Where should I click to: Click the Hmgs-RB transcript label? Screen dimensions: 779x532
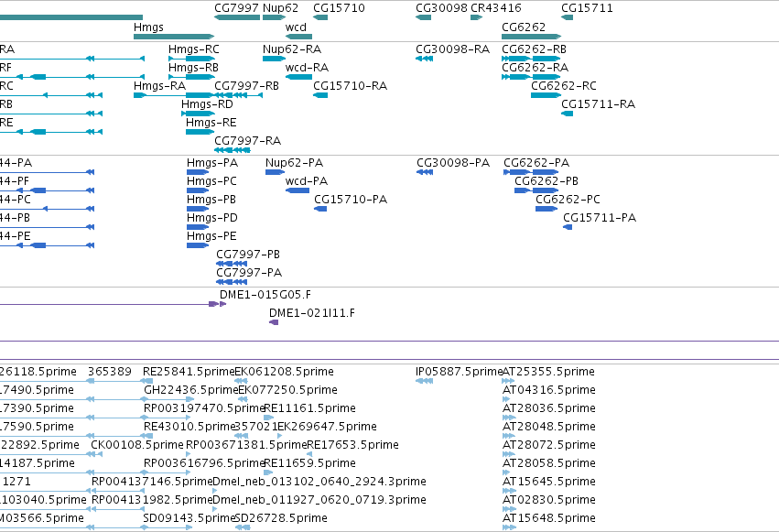(193, 68)
